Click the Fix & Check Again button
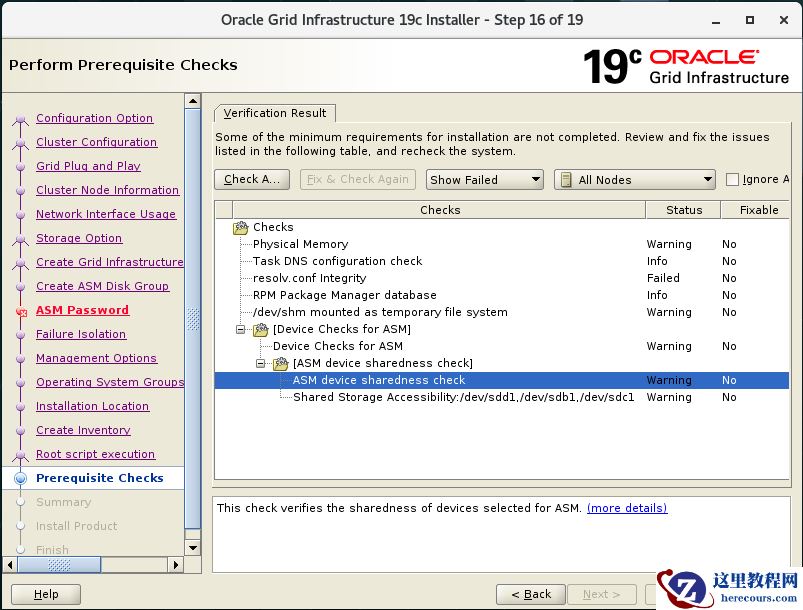 coord(357,179)
